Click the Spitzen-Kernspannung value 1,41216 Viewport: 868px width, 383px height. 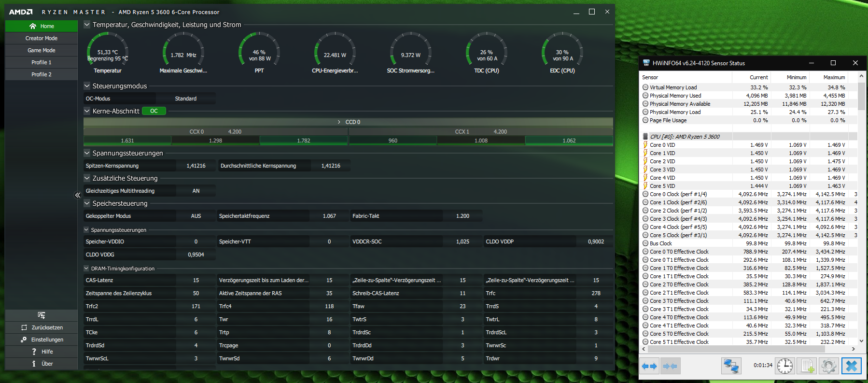click(196, 166)
